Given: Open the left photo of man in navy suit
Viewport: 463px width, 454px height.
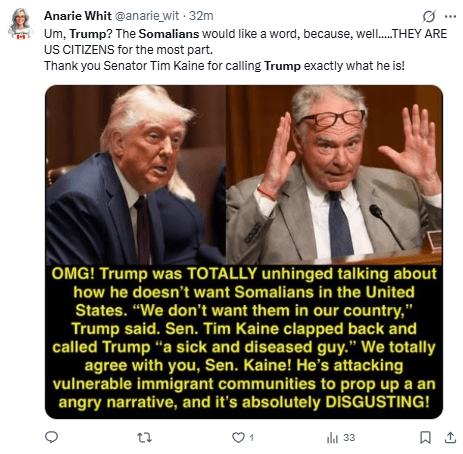Looking at the screenshot, I should point(136,175).
